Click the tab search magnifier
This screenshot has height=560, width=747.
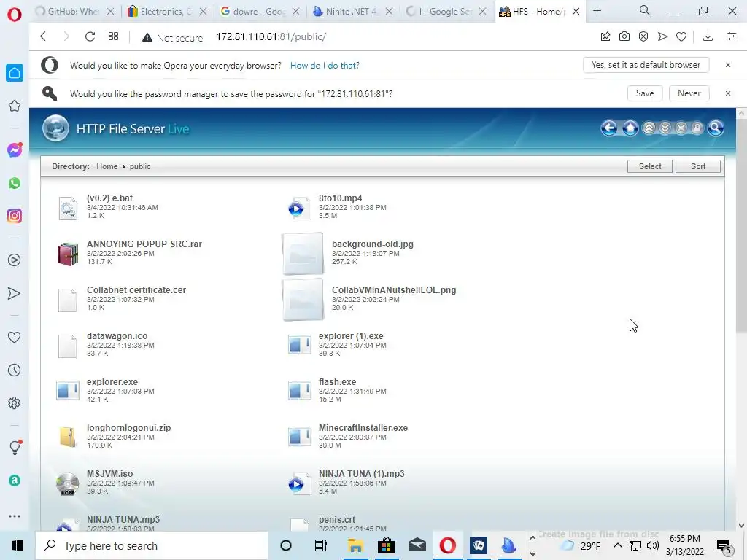[645, 10]
